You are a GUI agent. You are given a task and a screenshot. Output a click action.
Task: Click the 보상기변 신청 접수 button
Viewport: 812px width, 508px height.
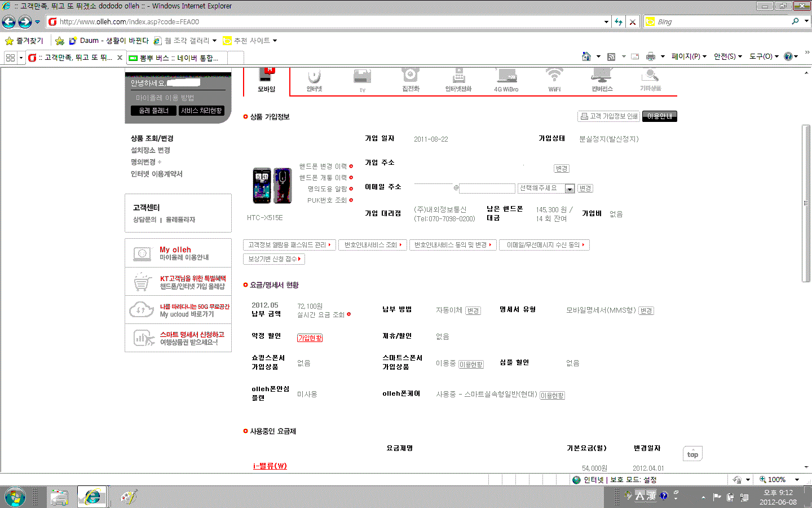click(x=274, y=259)
